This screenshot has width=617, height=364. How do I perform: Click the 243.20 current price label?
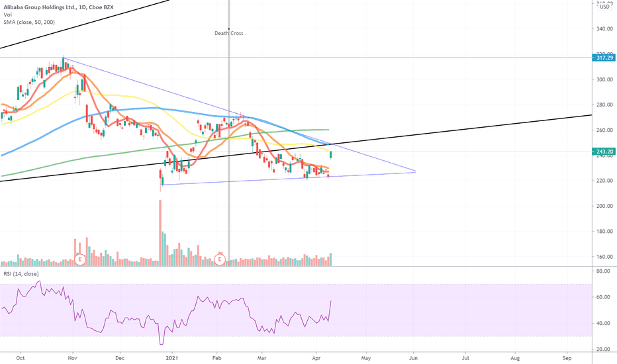[x=604, y=152]
